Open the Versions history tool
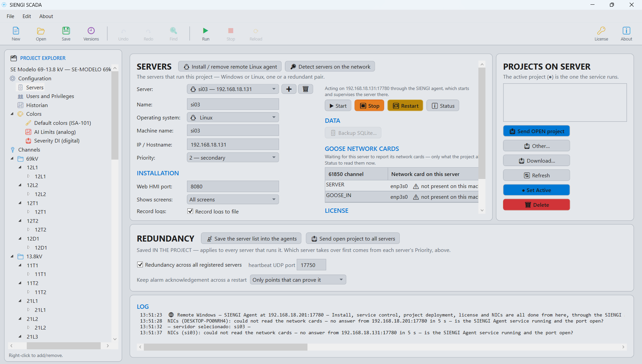 click(91, 33)
